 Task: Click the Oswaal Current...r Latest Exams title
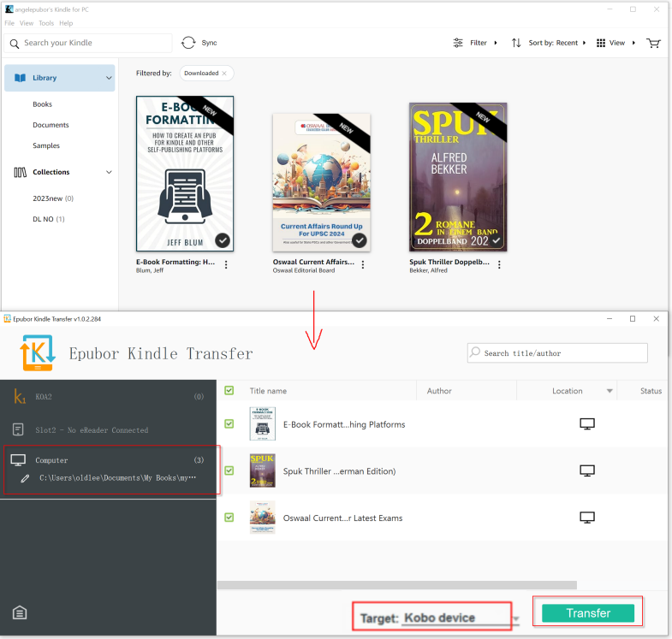343,518
